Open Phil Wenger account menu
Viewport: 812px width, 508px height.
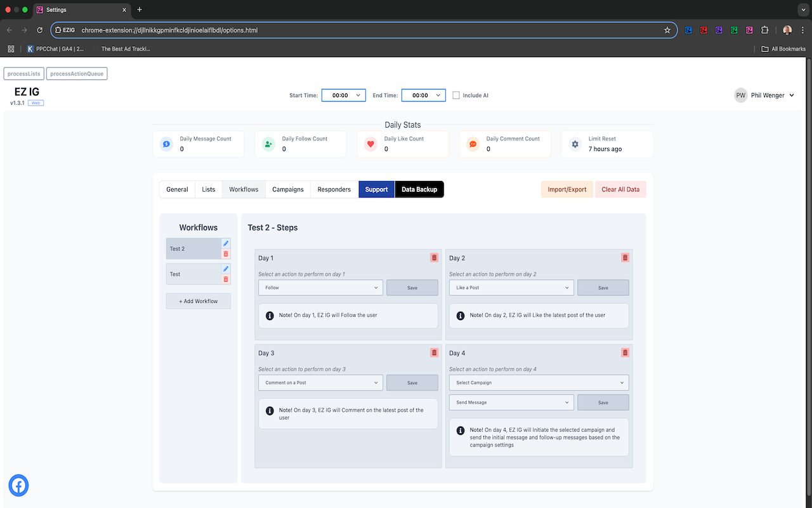click(764, 95)
